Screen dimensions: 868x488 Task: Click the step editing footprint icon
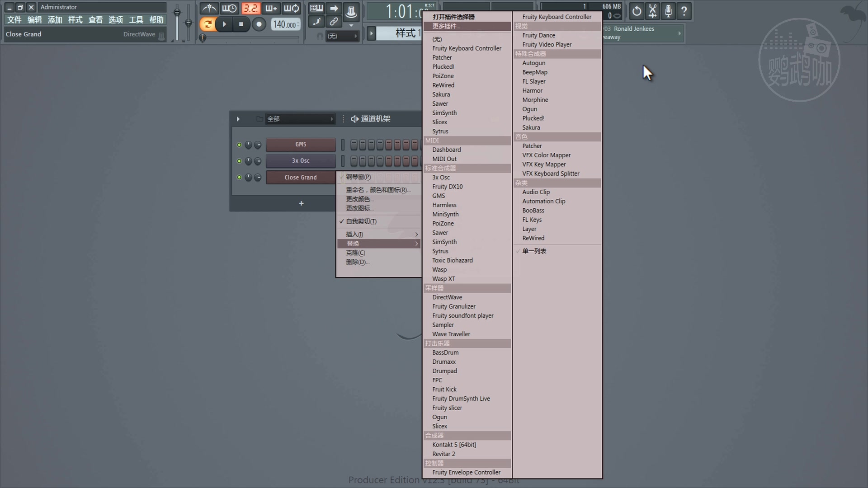click(x=316, y=21)
